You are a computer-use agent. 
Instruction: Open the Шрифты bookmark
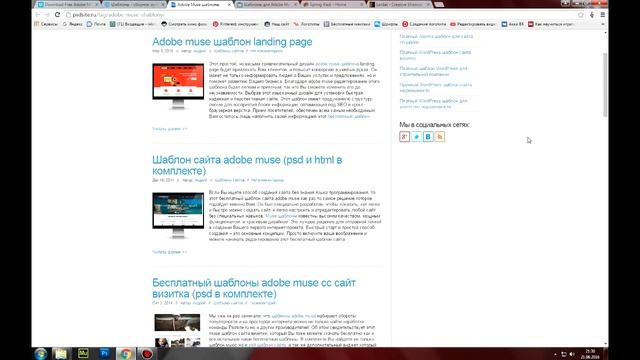coord(386,24)
